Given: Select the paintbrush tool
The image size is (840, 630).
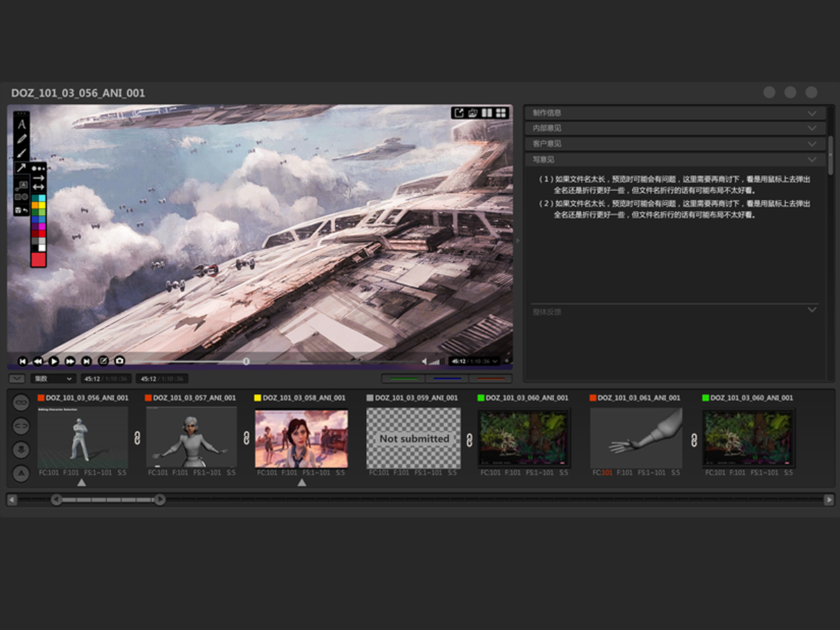Looking at the screenshot, I should click(22, 153).
